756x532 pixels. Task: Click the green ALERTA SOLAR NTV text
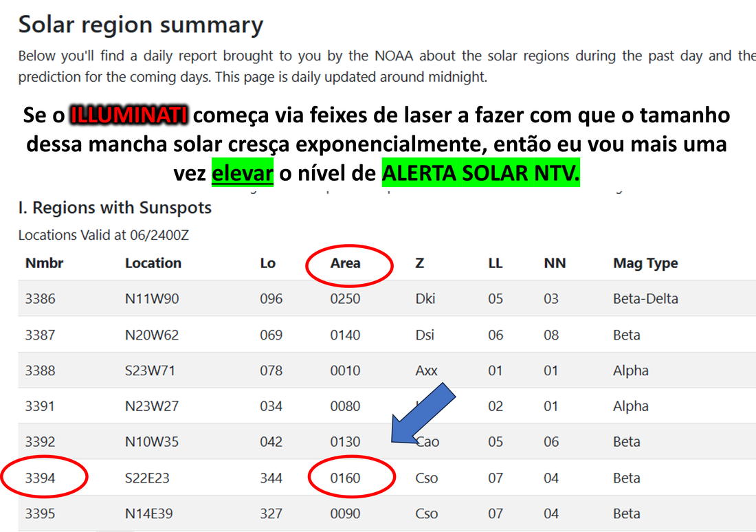tap(480, 173)
